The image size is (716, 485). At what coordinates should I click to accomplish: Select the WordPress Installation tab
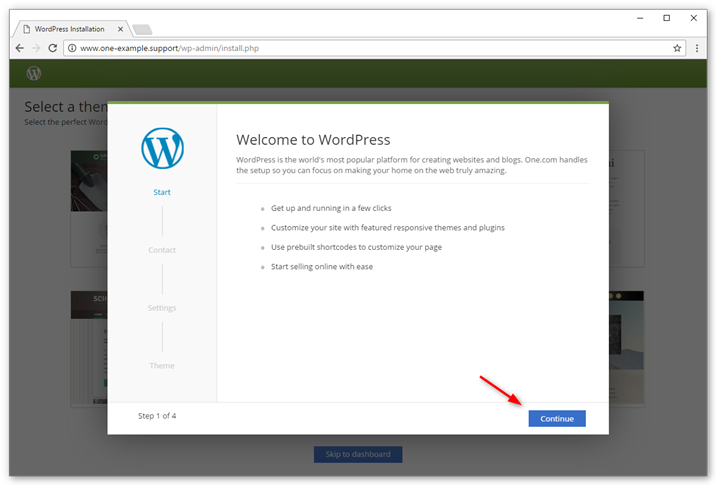(x=70, y=29)
